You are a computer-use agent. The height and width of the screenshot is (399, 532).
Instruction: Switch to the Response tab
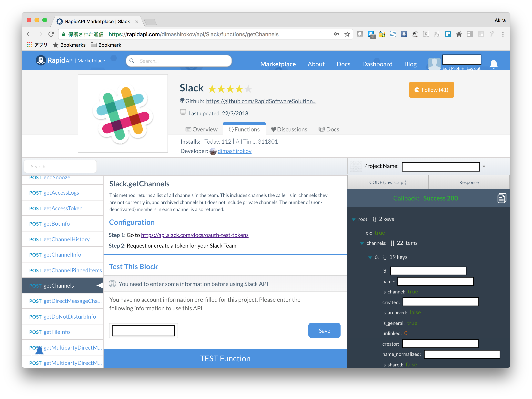coord(469,182)
